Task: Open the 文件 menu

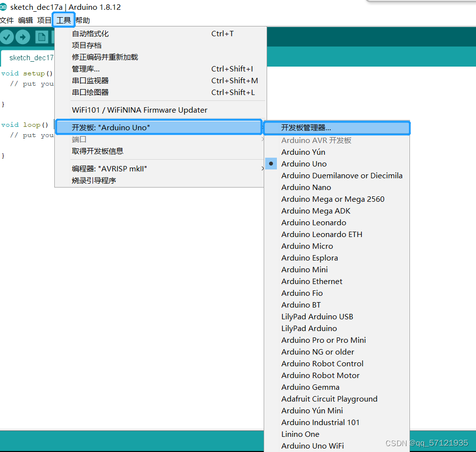Action: (x=7, y=21)
